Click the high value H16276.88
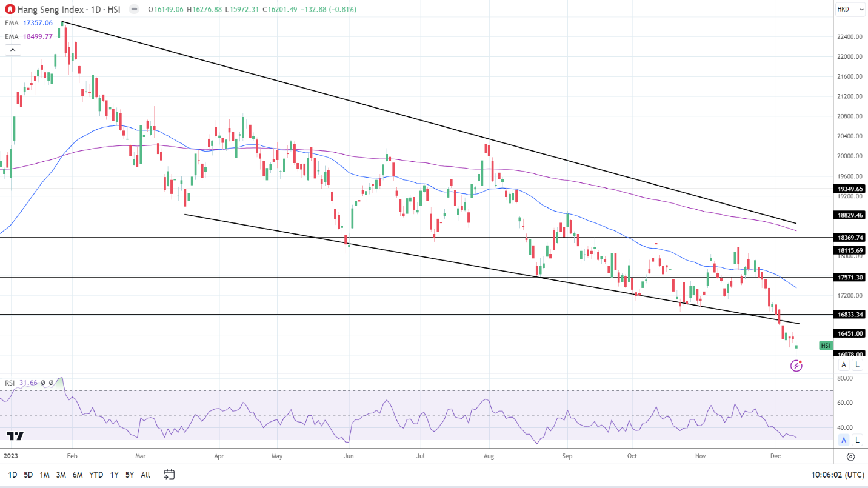This screenshot has height=488, width=868. coord(205,10)
